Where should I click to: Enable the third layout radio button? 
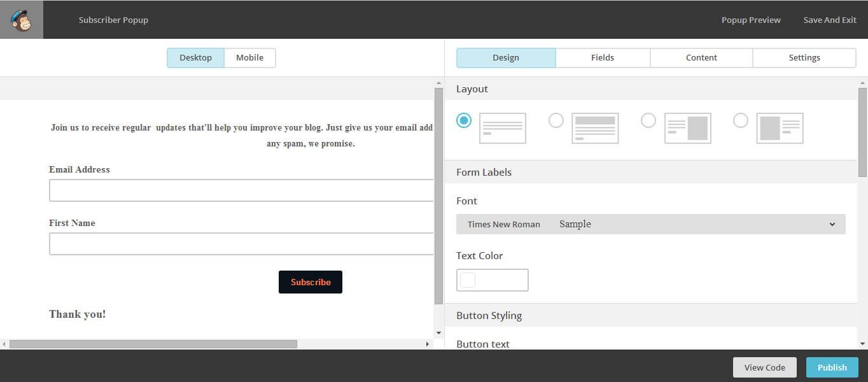(x=648, y=120)
